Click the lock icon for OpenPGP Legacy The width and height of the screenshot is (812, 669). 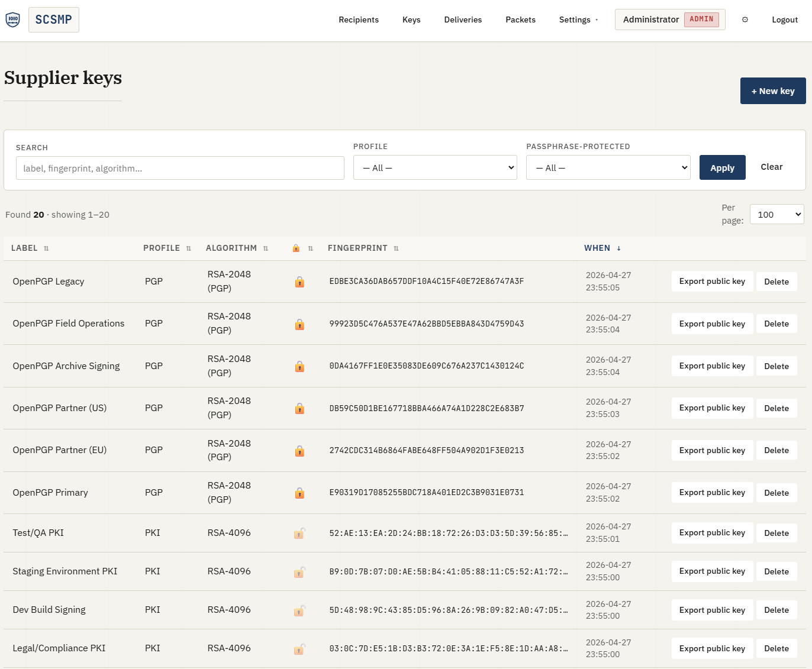click(299, 282)
